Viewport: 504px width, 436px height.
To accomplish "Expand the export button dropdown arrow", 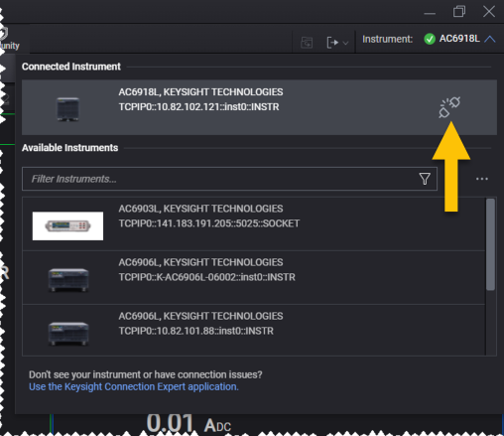I will [345, 43].
